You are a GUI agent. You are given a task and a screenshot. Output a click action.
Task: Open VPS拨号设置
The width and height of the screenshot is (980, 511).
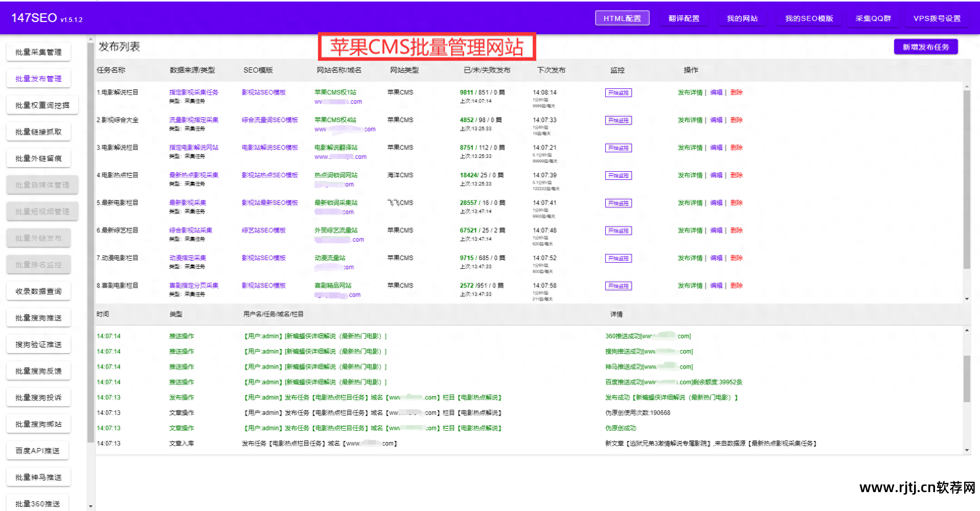tap(938, 17)
